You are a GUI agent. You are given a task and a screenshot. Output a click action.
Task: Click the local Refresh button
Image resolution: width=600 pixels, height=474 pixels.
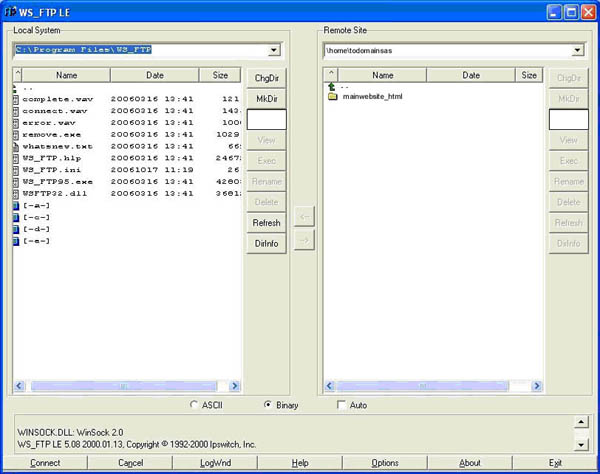[267, 223]
